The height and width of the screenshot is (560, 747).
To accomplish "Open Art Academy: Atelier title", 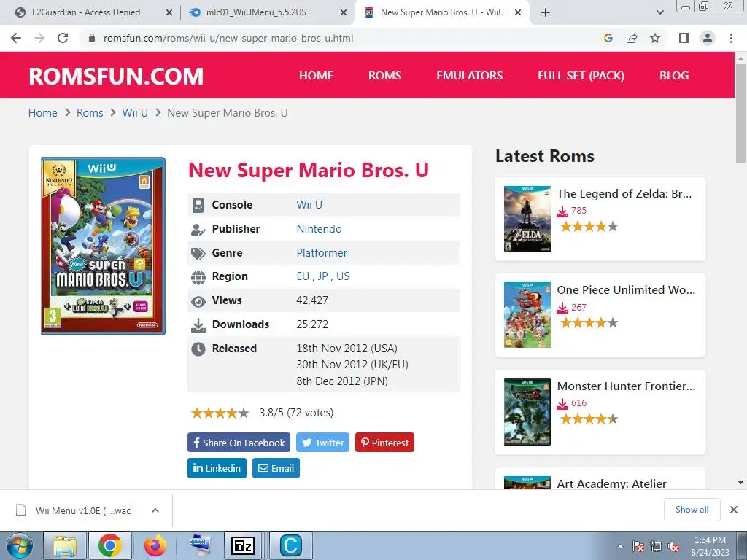I will [x=612, y=483].
